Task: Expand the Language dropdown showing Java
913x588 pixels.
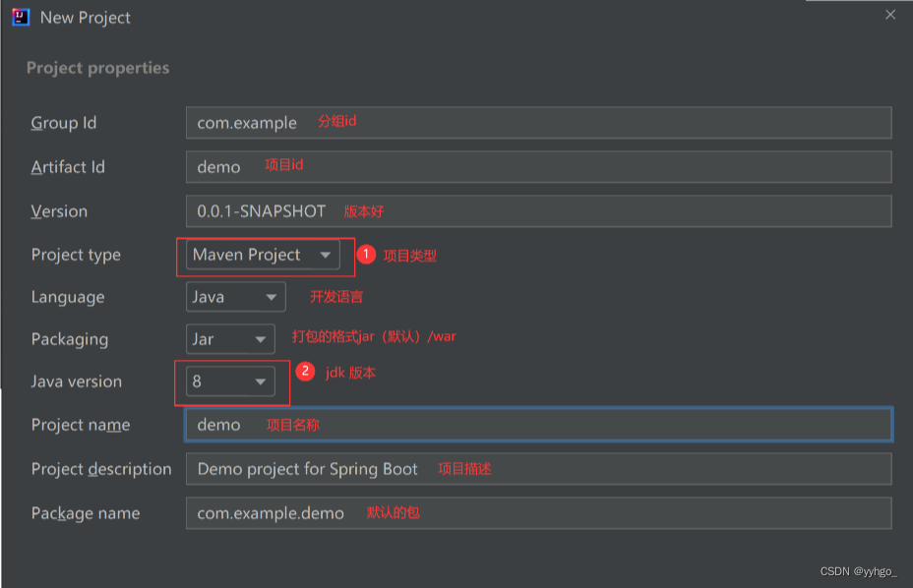Action: coord(235,297)
